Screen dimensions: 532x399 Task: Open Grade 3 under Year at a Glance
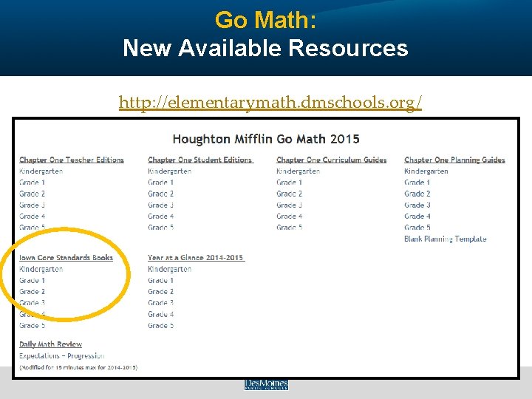[x=161, y=303]
